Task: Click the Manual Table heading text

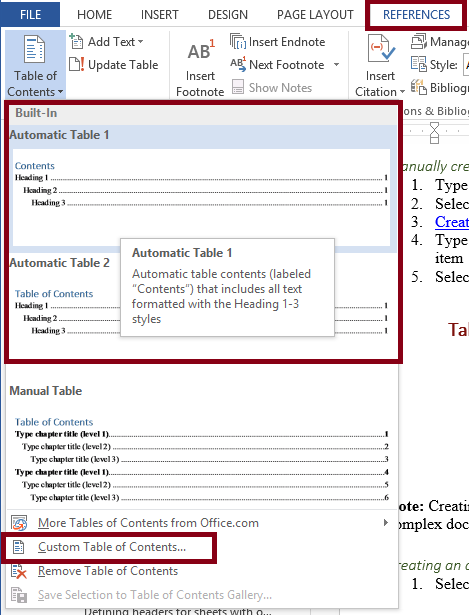Action: coord(46,391)
